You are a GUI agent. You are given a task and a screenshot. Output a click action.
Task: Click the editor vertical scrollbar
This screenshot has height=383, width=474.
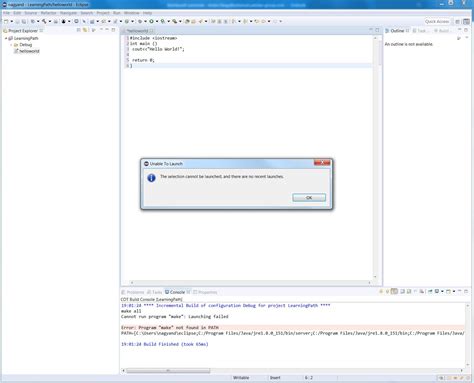[x=375, y=157]
